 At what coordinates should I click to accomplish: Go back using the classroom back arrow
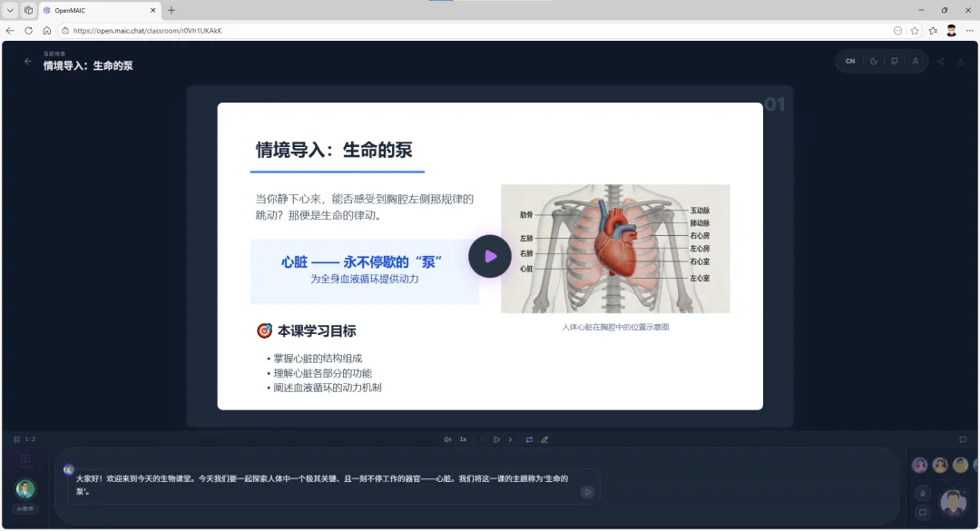[27, 62]
